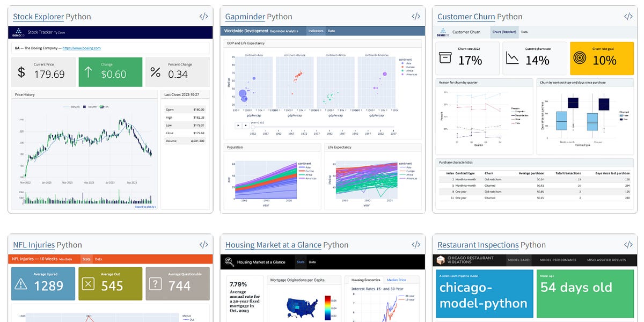Switch to Gapminder Data tab
The height and width of the screenshot is (322, 644).
point(331,31)
